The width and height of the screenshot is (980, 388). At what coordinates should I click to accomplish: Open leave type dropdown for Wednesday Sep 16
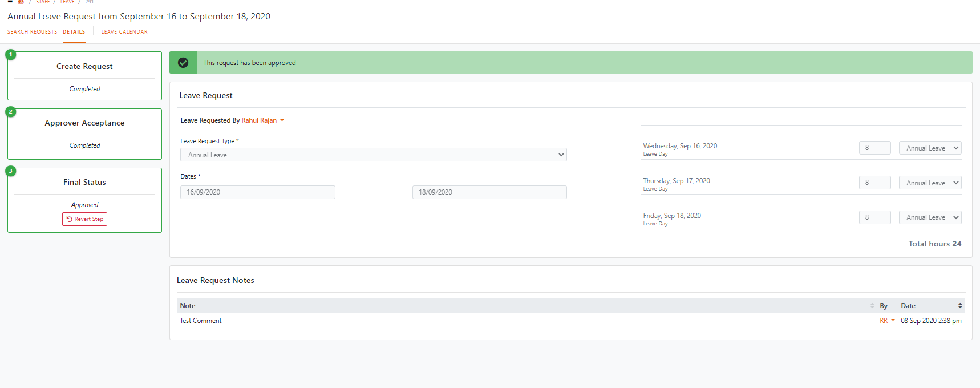click(930, 148)
